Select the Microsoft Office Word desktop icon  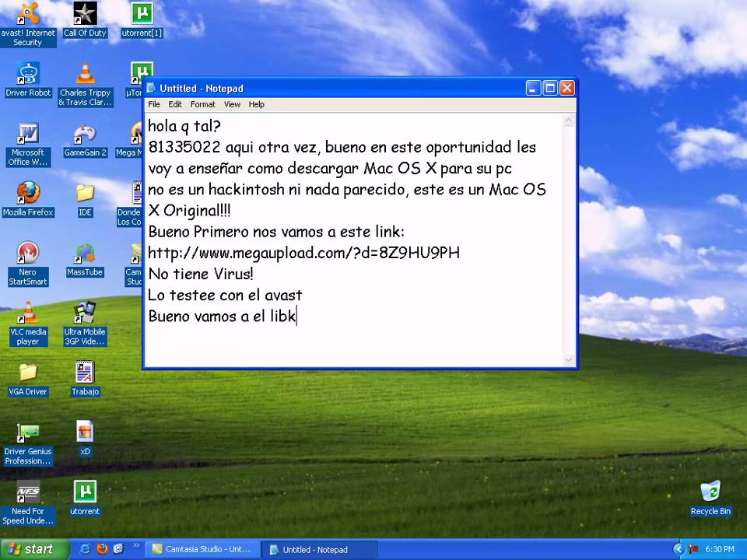pos(28,145)
